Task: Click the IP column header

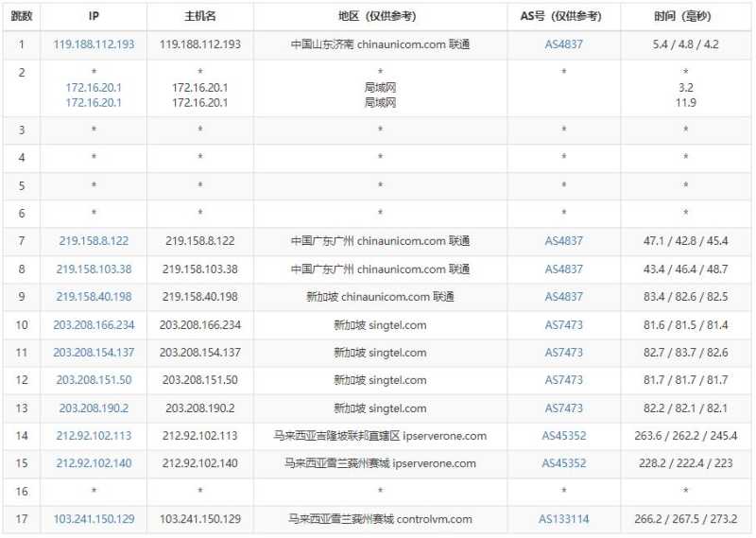Action: [x=94, y=16]
